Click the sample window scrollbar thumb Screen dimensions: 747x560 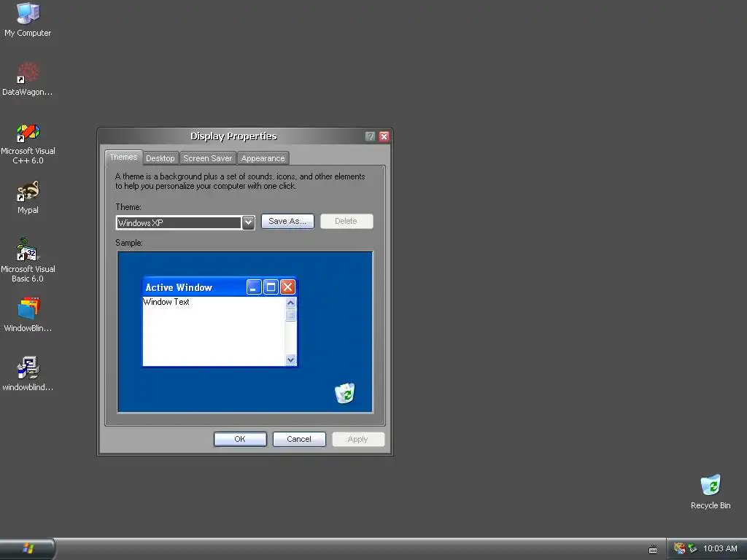290,315
